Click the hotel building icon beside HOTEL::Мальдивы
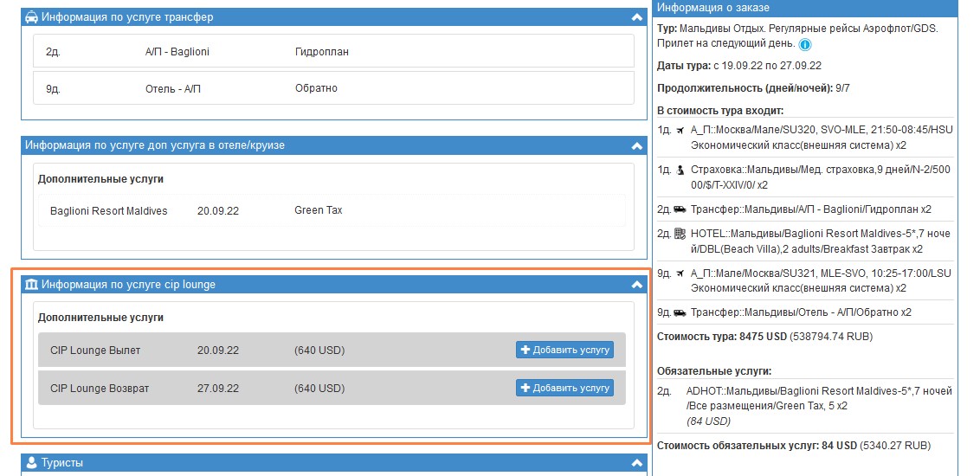This screenshot has height=476, width=980. click(x=680, y=234)
